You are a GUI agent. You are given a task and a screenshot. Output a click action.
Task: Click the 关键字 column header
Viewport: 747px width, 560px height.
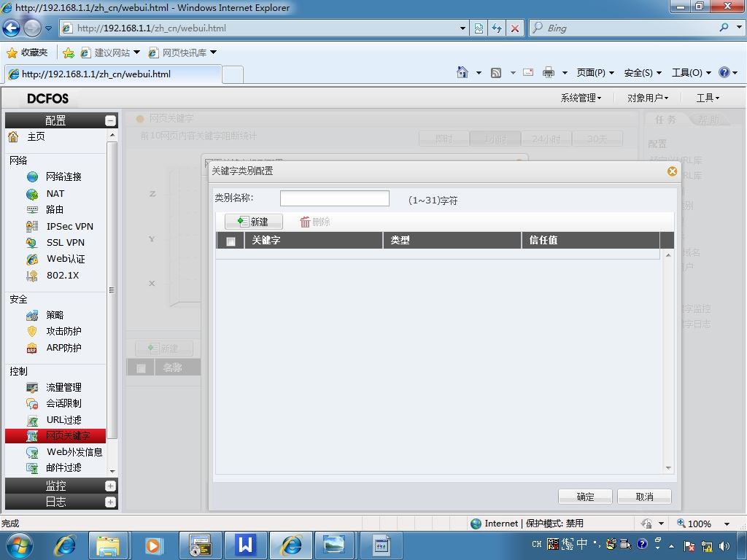pyautogui.click(x=314, y=241)
